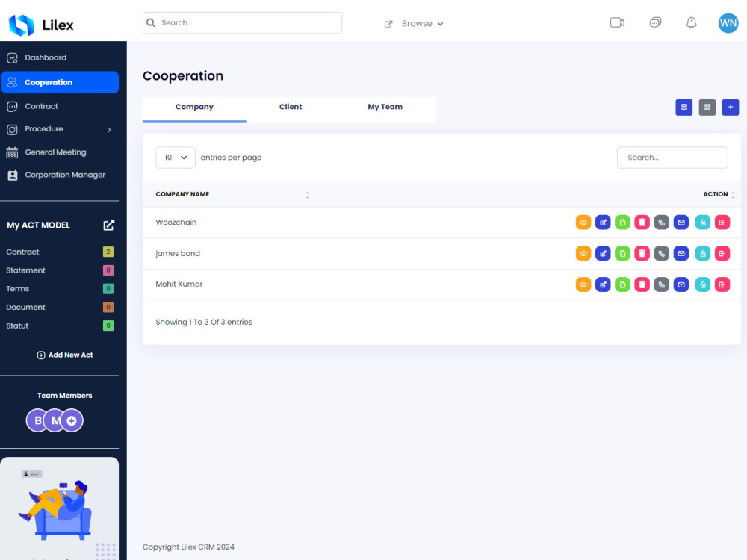Email Mohit Kumar using envelope icon
The image size is (747, 560).
pos(681,284)
